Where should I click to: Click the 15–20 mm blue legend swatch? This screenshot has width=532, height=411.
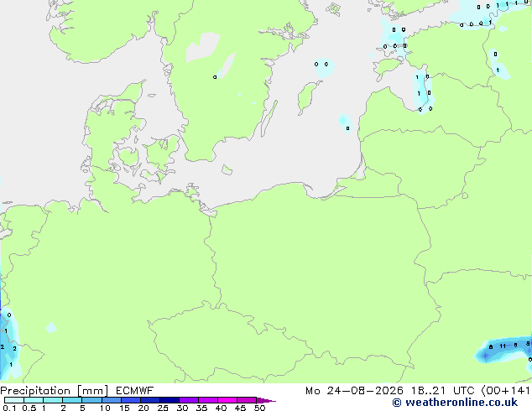pyautogui.click(x=130, y=400)
